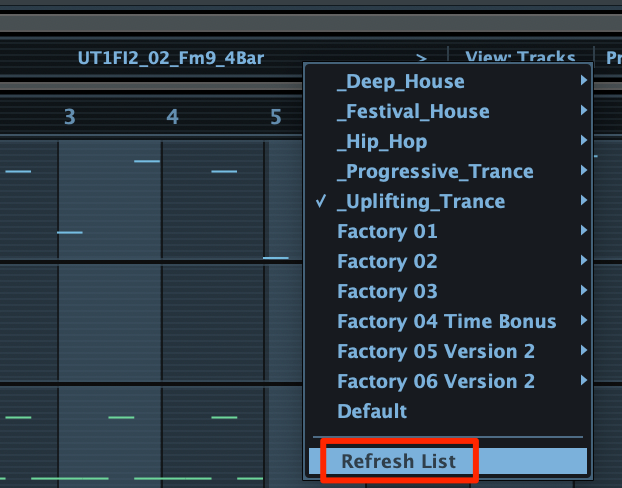Expand the _Hip_Hop submenu arrow
Screen dimensions: 622x488
click(584, 140)
